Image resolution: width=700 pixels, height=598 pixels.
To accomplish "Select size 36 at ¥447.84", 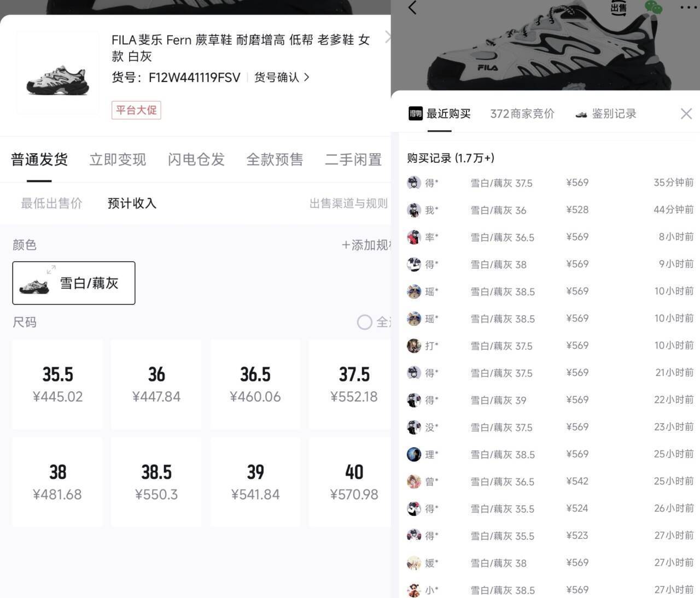I will pos(156,384).
